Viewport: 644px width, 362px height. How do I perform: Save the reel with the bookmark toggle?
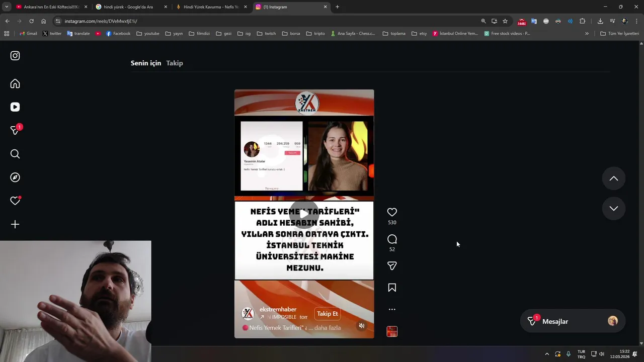point(392,288)
